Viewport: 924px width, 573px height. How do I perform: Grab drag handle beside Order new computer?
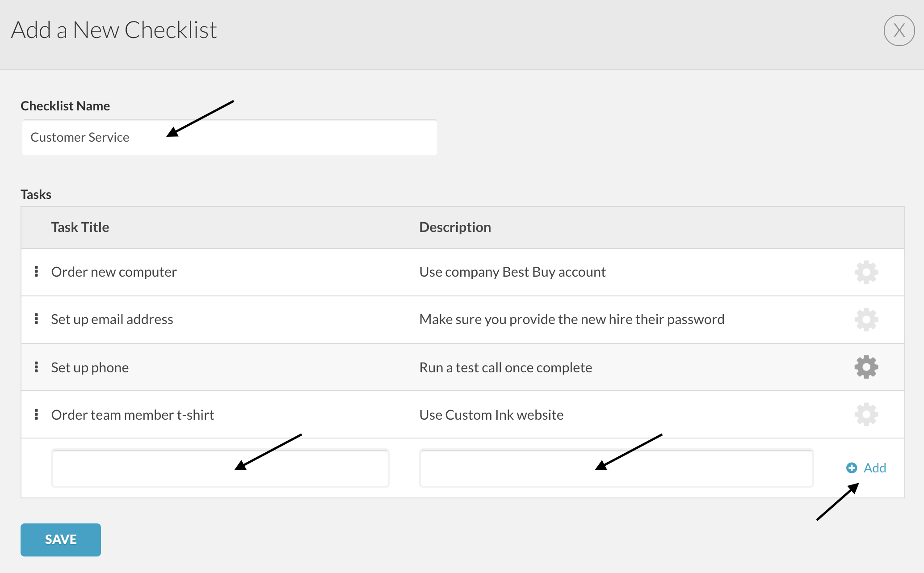tap(36, 272)
